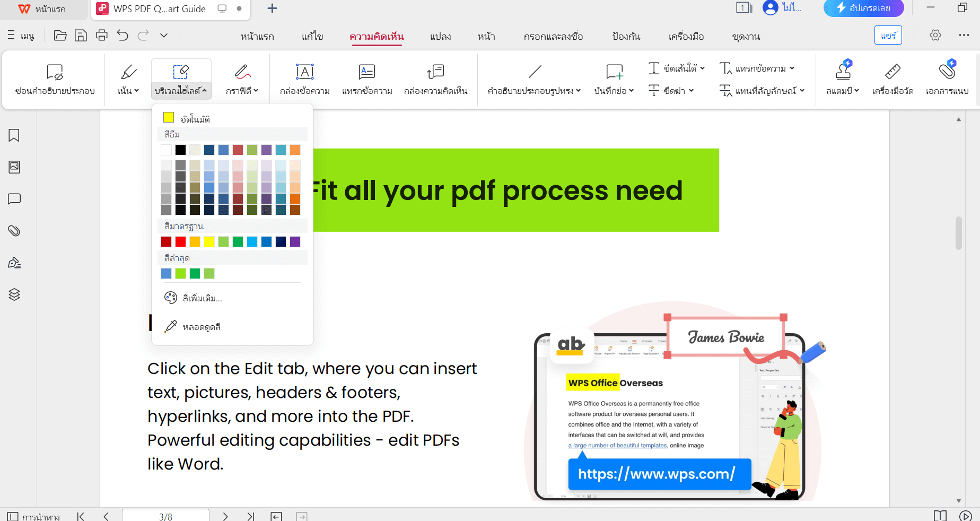The image size is (980, 521).
Task: Switch to the แก้ไข ribbon tab
Action: click(312, 37)
